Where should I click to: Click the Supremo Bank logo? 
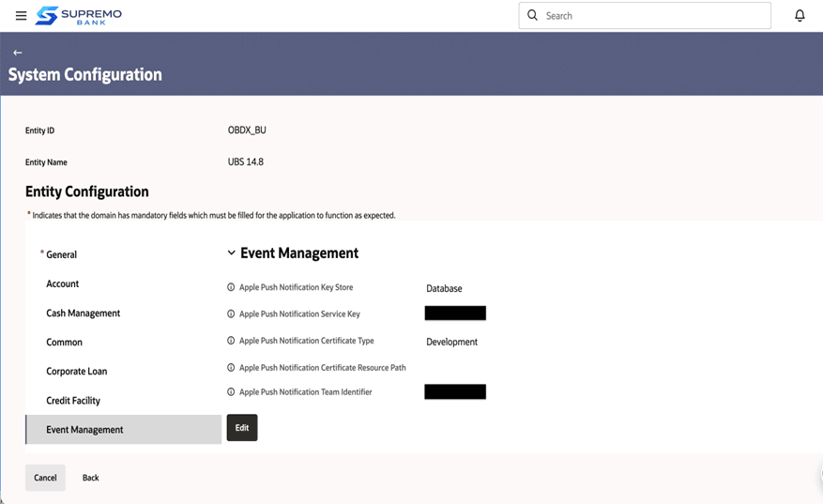click(x=78, y=16)
